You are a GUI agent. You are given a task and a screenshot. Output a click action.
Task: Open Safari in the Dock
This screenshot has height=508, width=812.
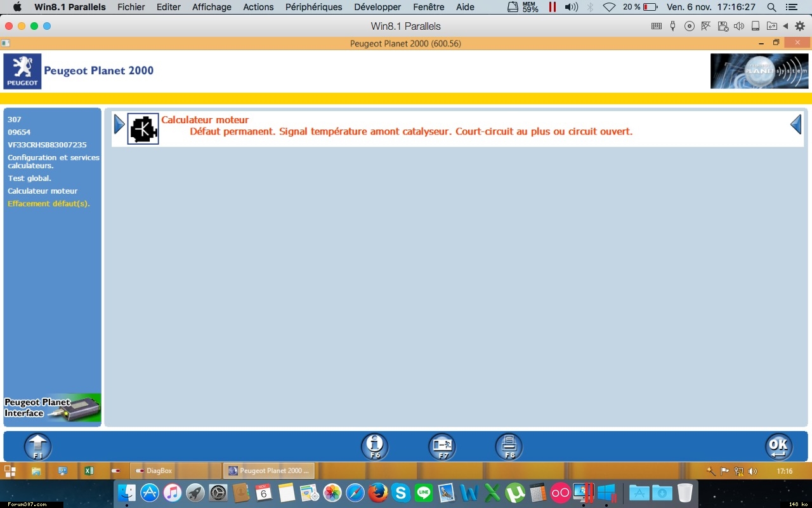(355, 493)
